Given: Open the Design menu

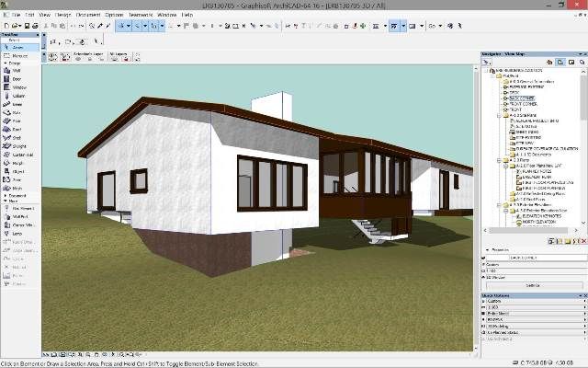Looking at the screenshot, I should pos(63,15).
